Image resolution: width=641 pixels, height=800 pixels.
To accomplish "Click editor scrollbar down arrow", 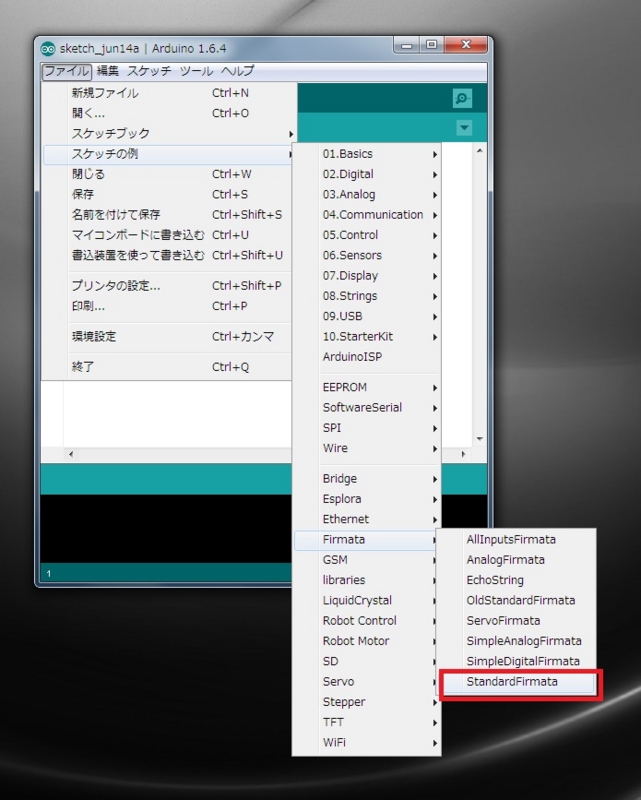I will 479,439.
